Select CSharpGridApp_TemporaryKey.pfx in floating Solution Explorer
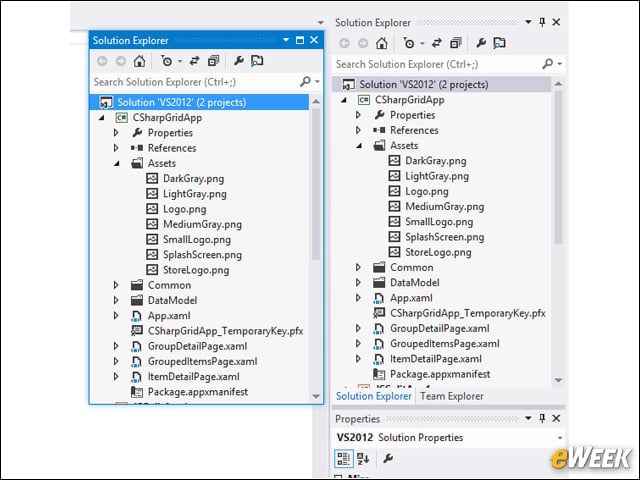 (x=225, y=331)
